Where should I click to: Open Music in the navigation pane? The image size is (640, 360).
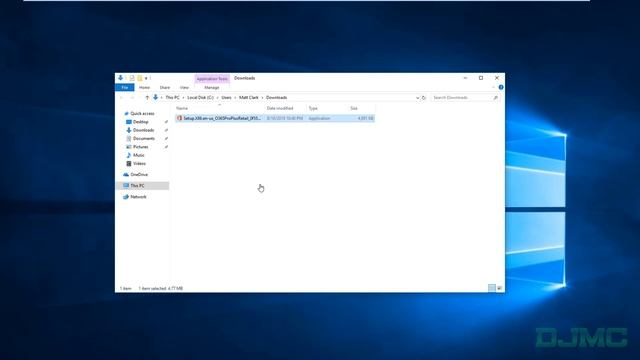pyautogui.click(x=138, y=155)
